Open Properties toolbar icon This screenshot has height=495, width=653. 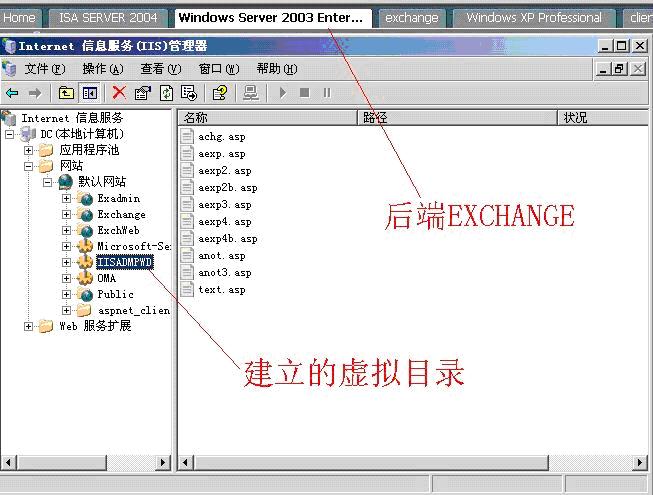(143, 93)
